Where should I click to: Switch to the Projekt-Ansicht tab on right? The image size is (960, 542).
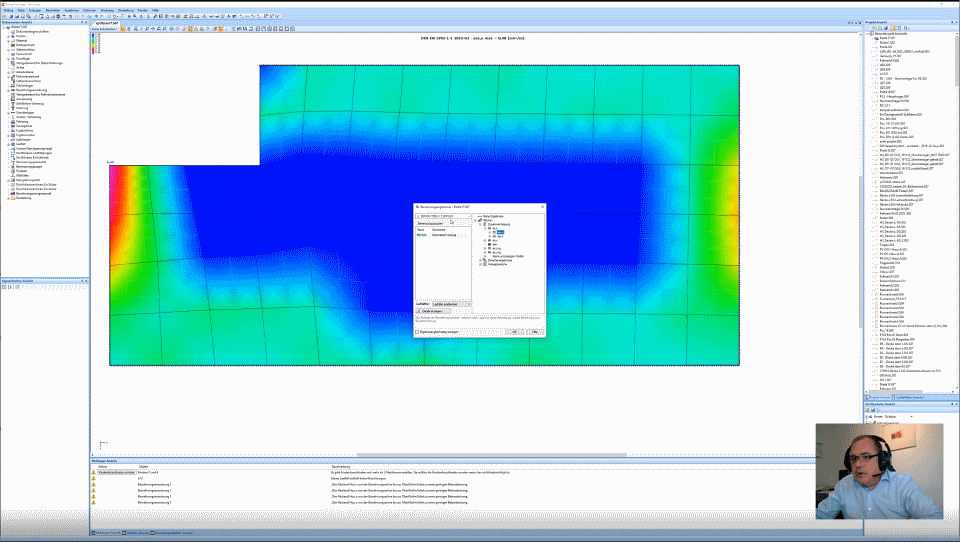pos(879,397)
